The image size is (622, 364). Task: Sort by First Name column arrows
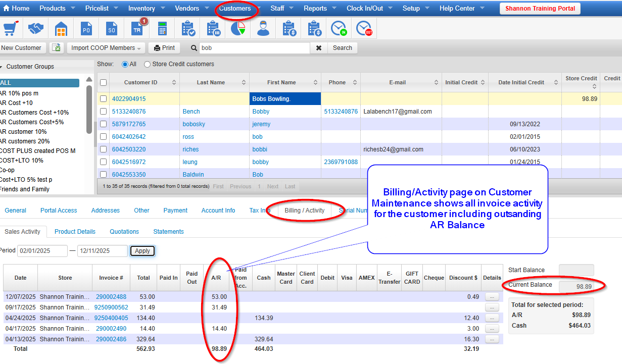pos(315,82)
